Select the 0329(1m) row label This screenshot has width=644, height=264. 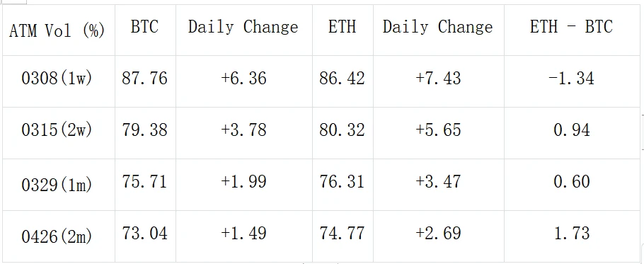point(58,185)
